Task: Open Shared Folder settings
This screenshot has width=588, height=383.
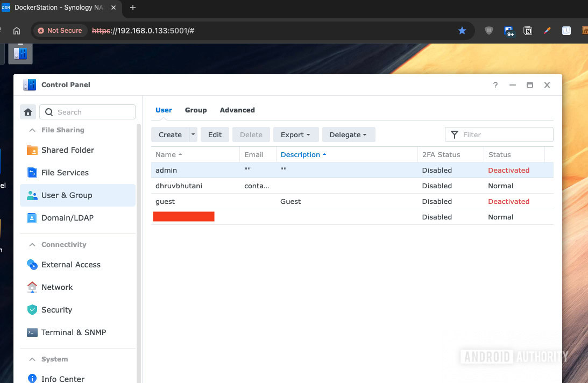Action: pyautogui.click(x=67, y=150)
